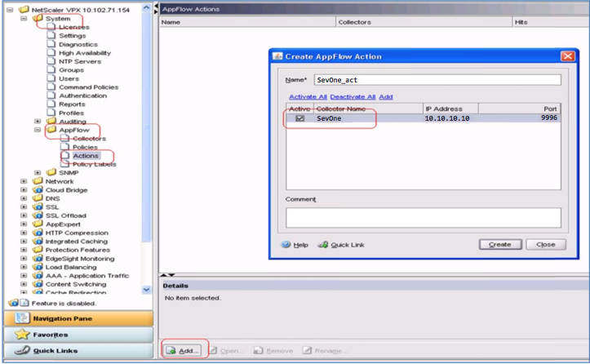The height and width of the screenshot is (364, 590).
Task: Click the Name input field
Action: 437,80
